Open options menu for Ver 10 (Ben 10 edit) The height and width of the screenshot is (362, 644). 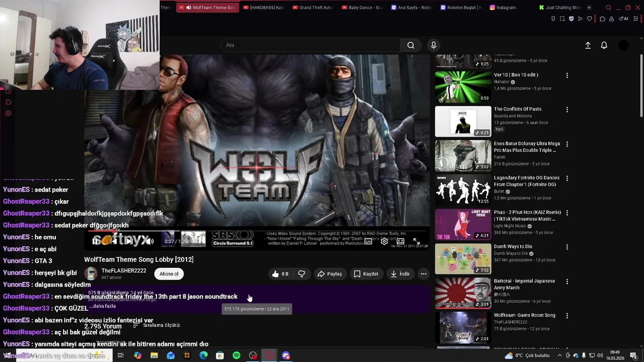tap(567, 75)
